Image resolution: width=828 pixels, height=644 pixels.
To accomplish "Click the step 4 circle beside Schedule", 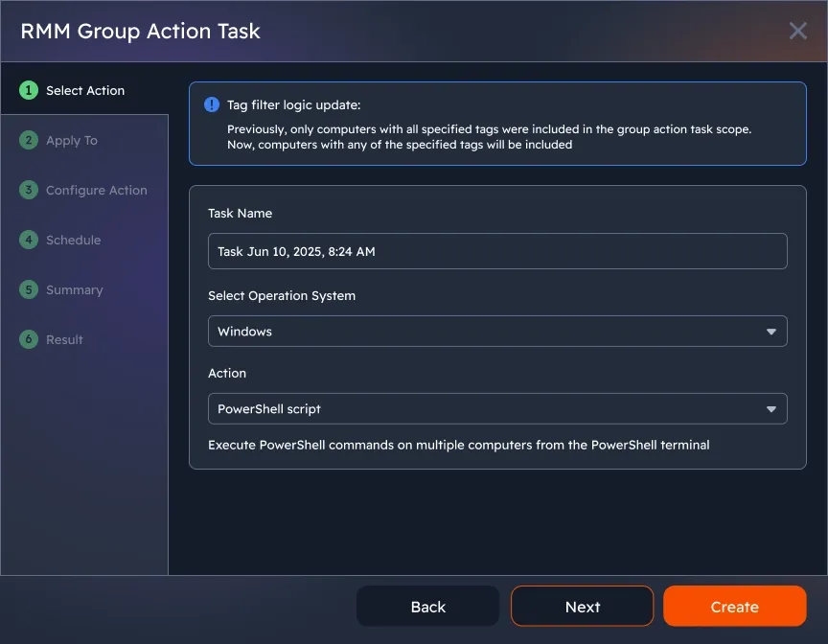I will pos(27,240).
